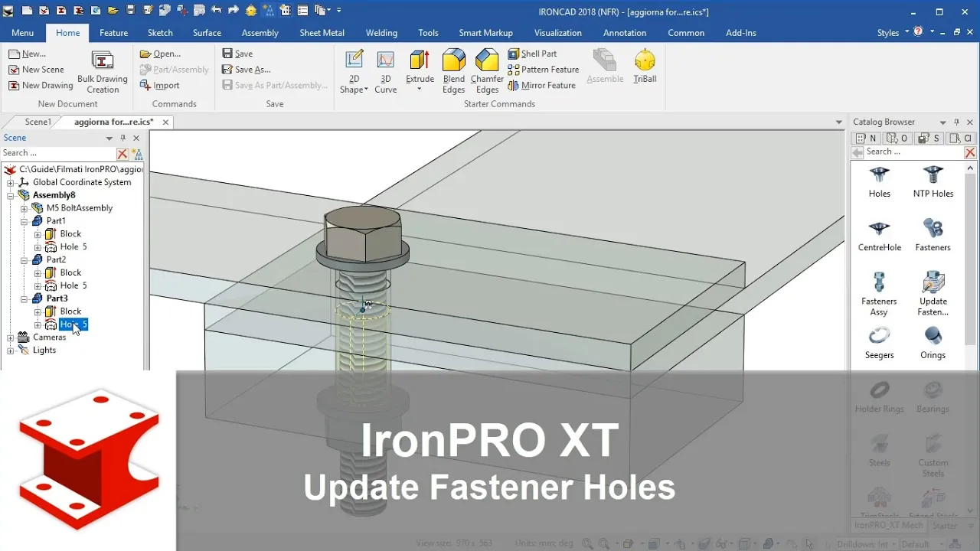Click the Save As command

click(x=246, y=70)
